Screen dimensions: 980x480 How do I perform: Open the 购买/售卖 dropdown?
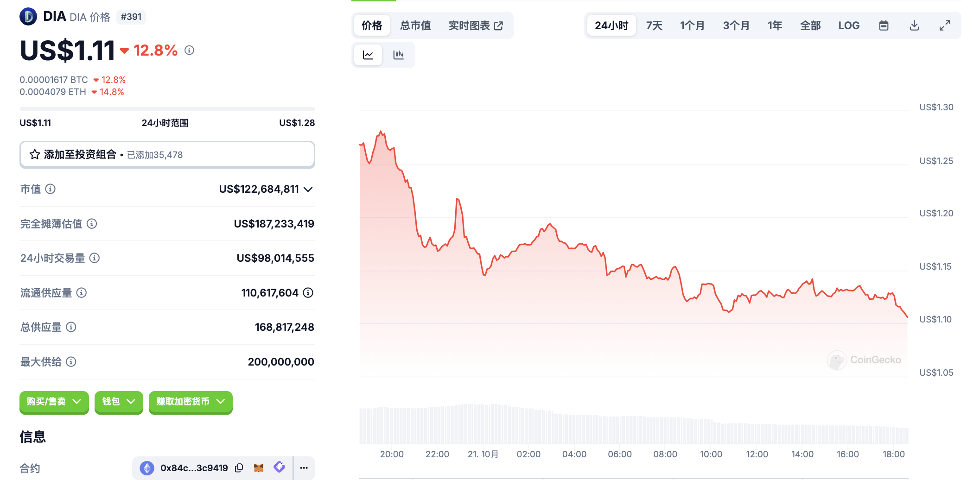point(54,402)
